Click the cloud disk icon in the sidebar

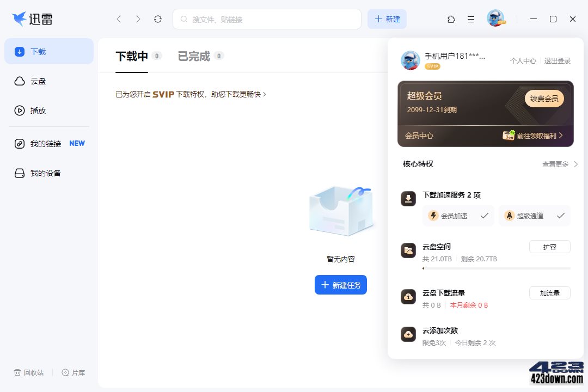tap(20, 81)
